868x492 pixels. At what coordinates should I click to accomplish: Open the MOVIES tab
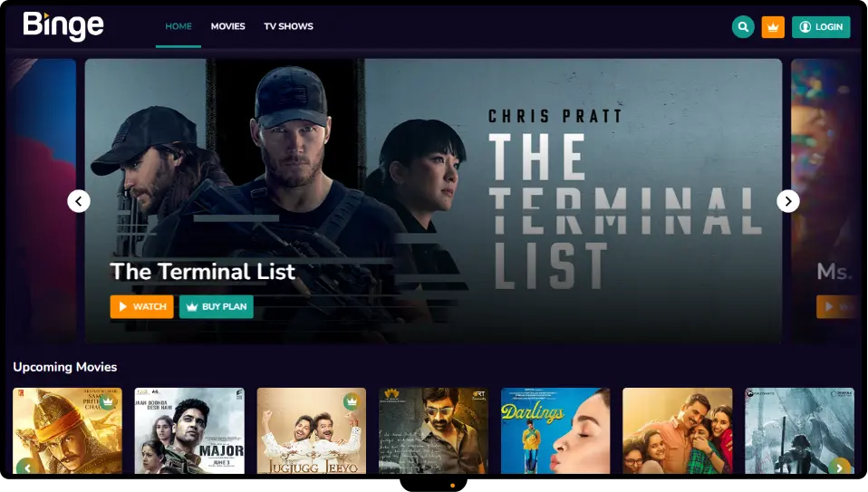(x=227, y=26)
